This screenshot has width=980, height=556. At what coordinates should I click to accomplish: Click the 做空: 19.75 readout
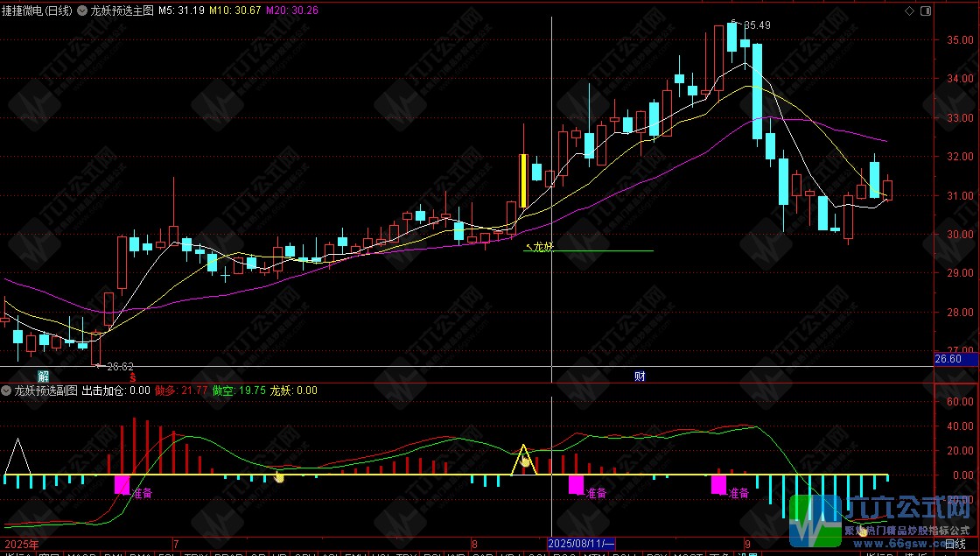(x=239, y=391)
